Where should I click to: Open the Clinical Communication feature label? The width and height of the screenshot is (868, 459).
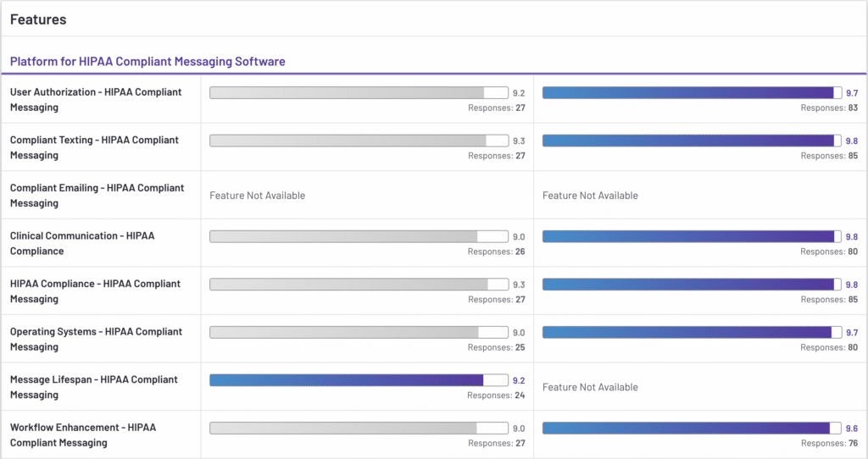coord(82,243)
